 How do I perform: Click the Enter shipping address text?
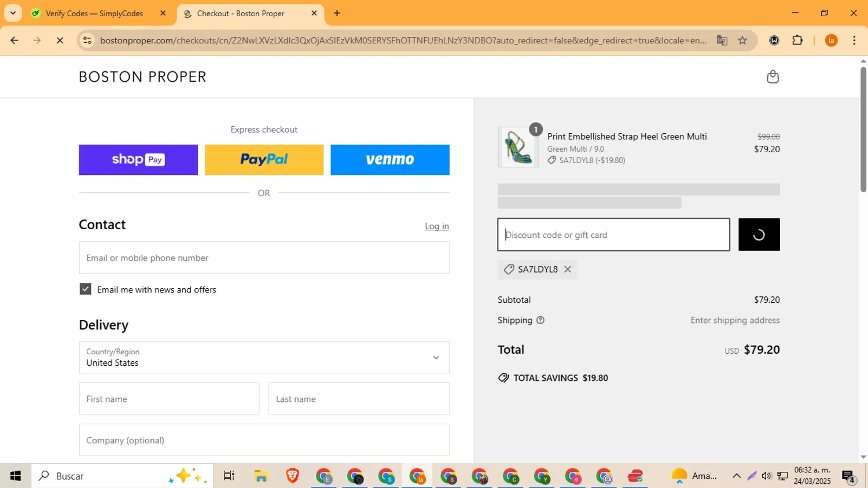click(735, 320)
